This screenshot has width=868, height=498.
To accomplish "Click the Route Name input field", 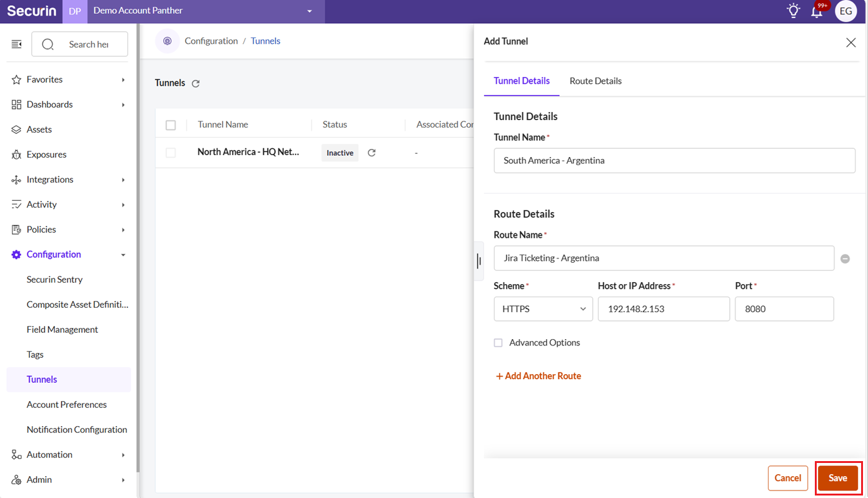I will (664, 258).
